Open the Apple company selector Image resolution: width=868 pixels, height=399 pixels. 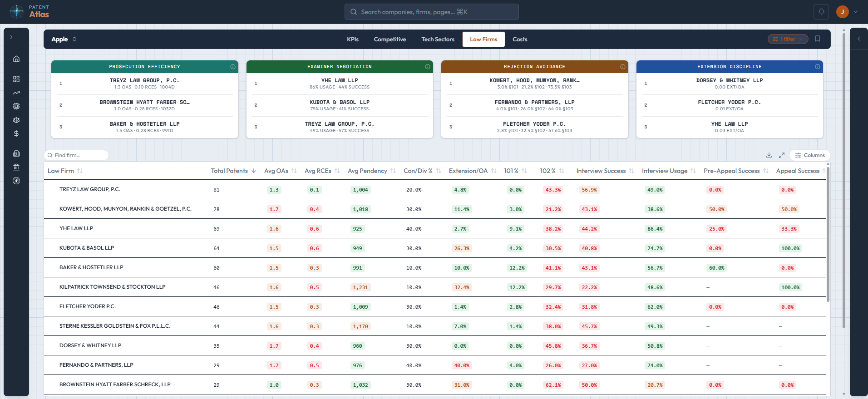64,39
